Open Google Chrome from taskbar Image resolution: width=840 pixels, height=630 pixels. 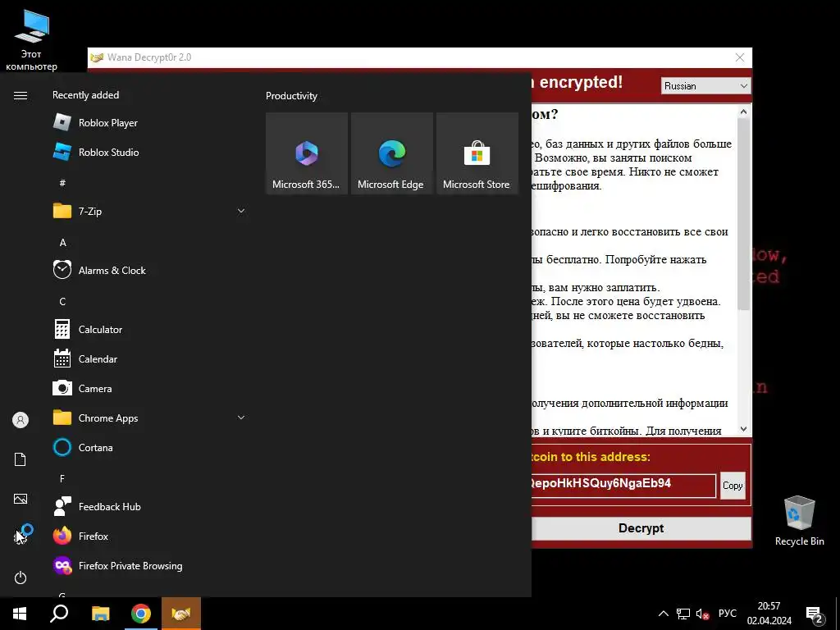(141, 614)
